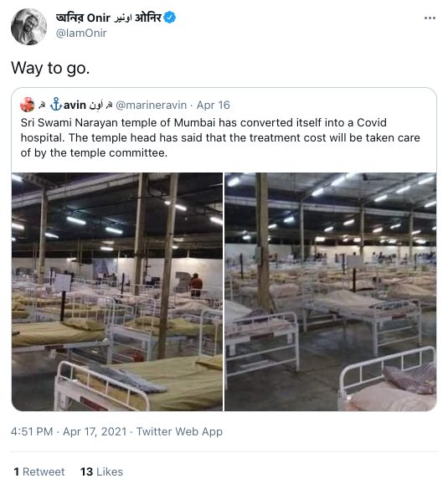This screenshot has width=448, height=489.
Task: Click the @IamOnir handle
Action: (x=81, y=33)
